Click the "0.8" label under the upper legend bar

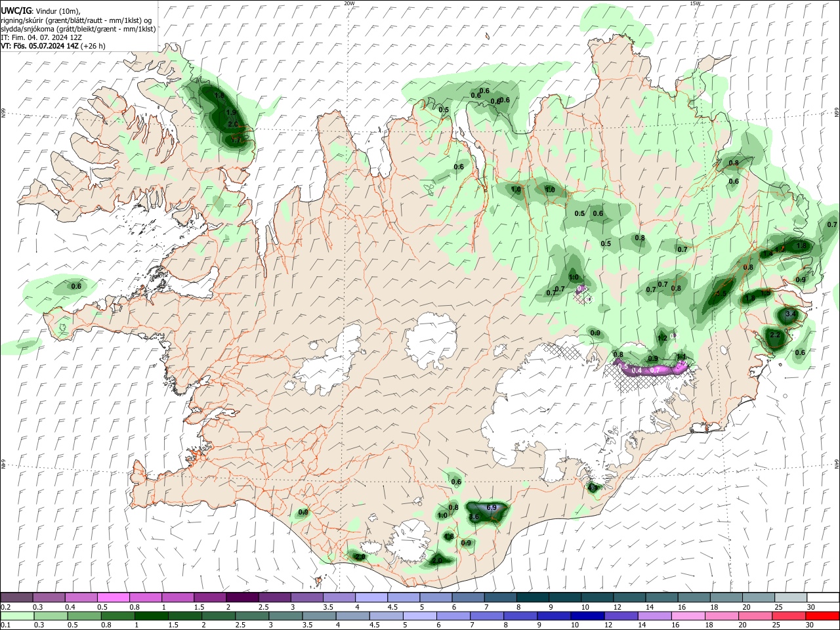point(135,607)
